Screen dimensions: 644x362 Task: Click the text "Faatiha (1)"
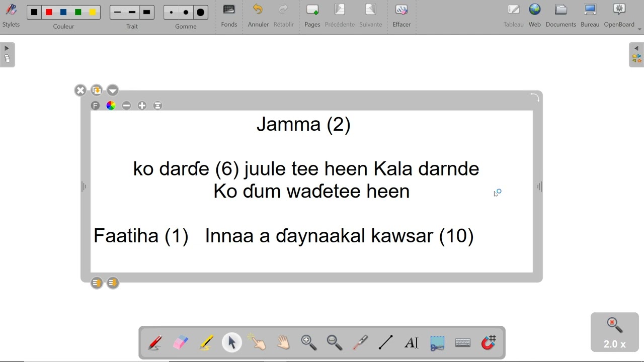(141, 236)
